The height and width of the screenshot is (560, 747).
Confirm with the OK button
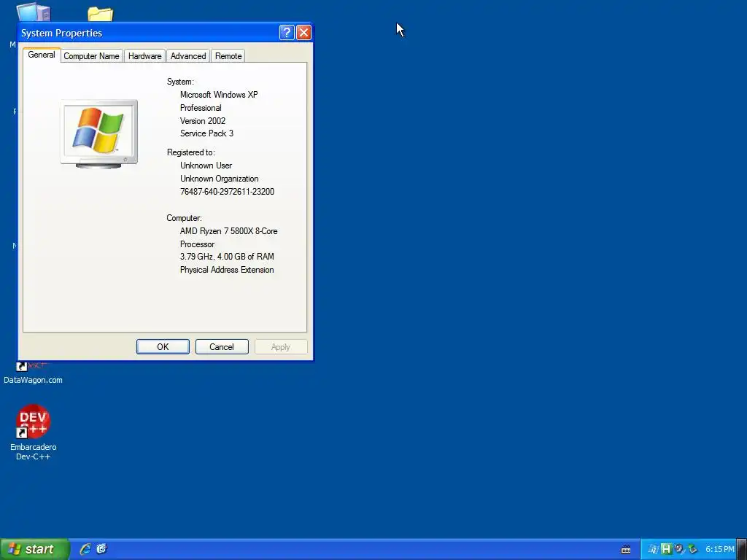pos(163,346)
